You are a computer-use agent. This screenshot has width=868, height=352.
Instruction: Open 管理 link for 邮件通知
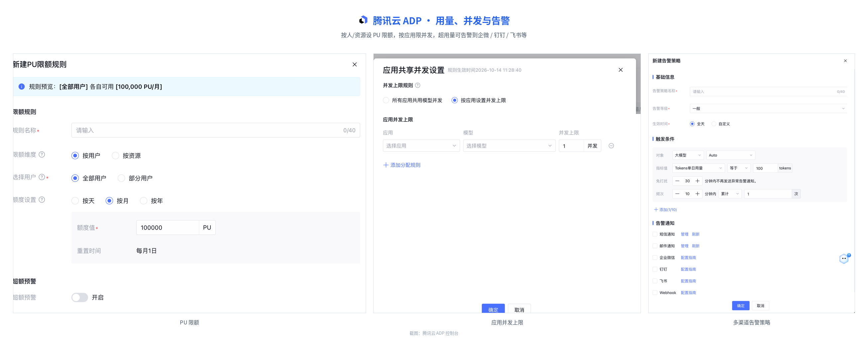[684, 246]
